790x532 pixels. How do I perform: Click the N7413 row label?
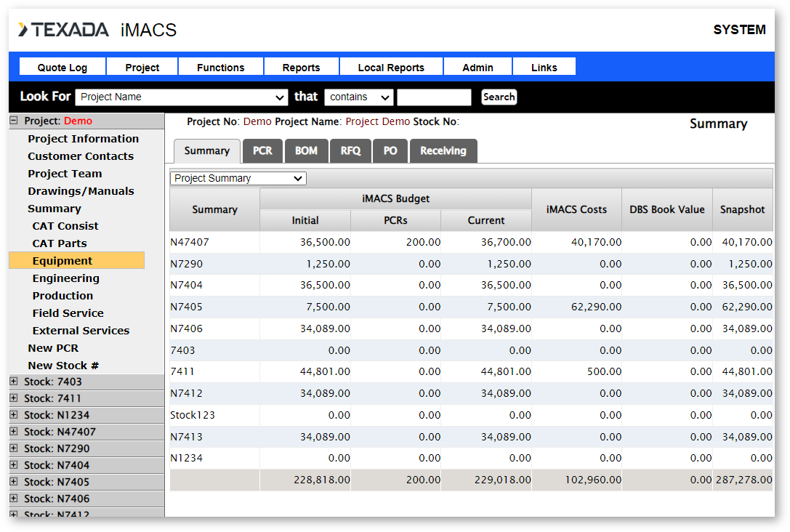click(x=186, y=437)
